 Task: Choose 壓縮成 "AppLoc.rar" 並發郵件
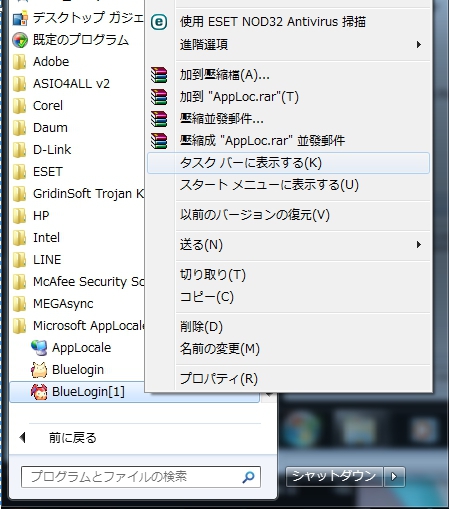pyautogui.click(x=288, y=141)
